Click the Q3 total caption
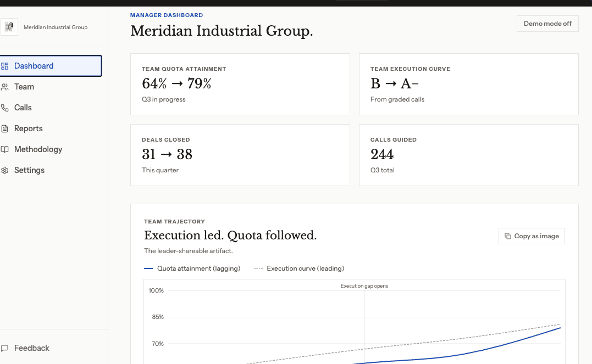The image size is (592, 364). point(382,170)
